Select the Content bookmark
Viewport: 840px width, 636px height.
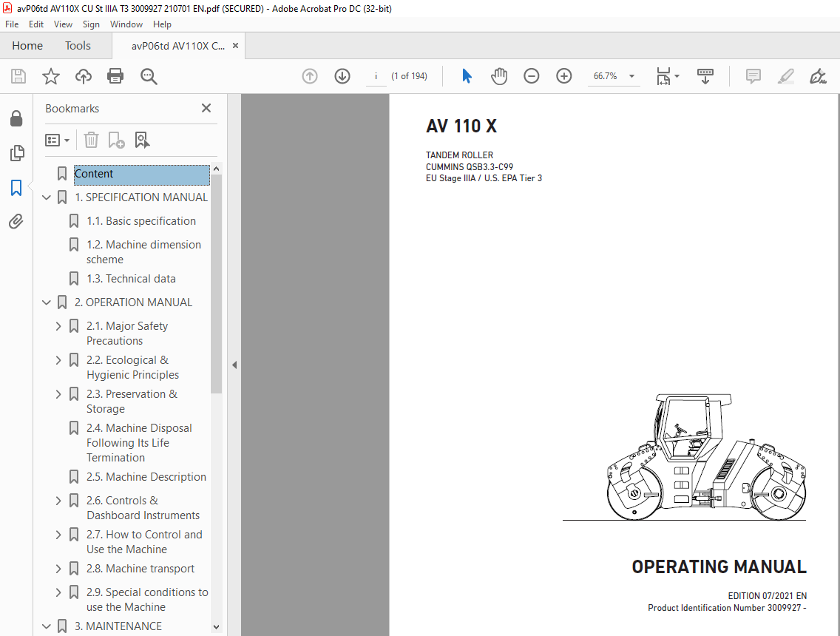141,174
